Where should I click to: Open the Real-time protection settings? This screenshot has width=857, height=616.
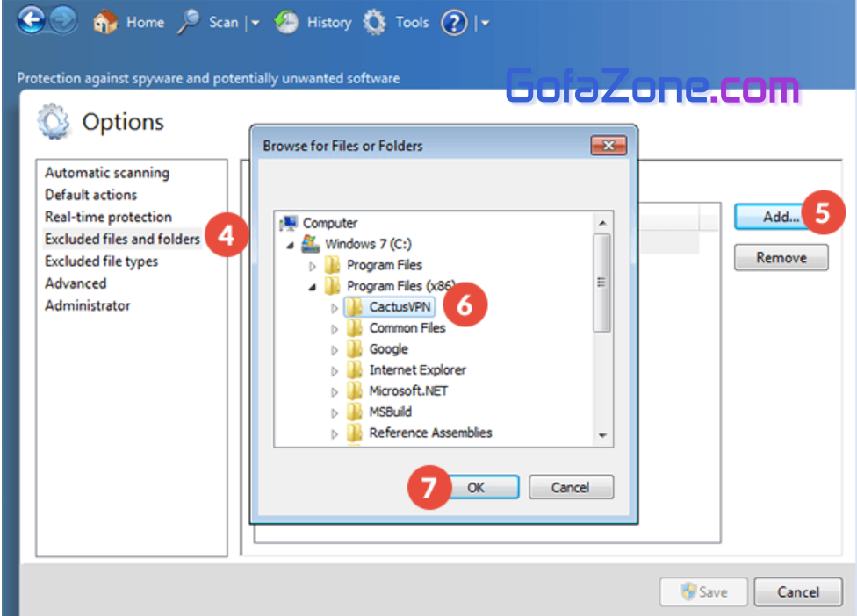[x=108, y=217]
